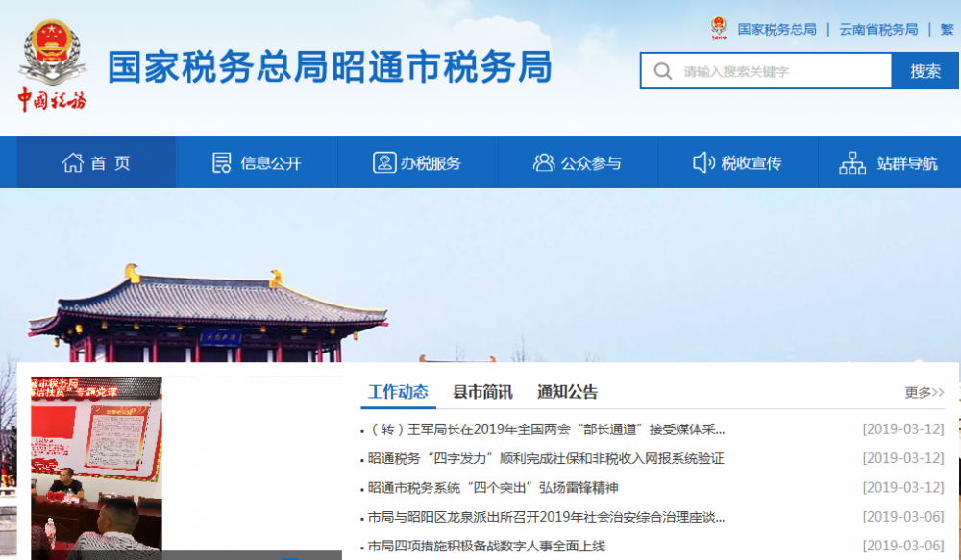This screenshot has height=560, width=961.
Task: Switch site language to 繁
Action: tap(947, 29)
